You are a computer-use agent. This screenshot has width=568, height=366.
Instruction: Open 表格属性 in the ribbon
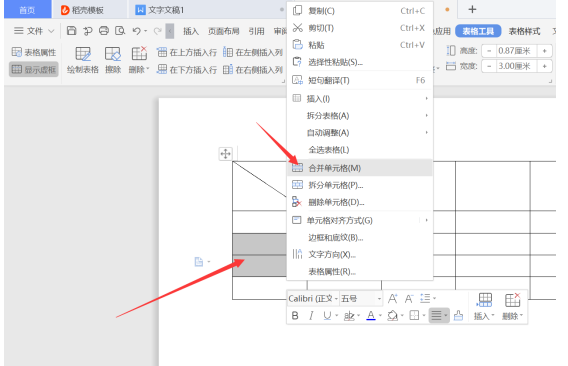[34, 52]
